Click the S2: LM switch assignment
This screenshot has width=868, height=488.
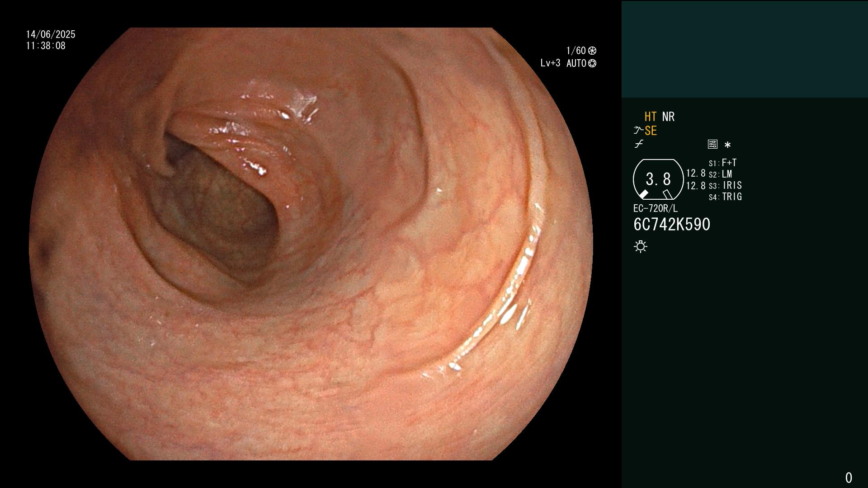720,174
